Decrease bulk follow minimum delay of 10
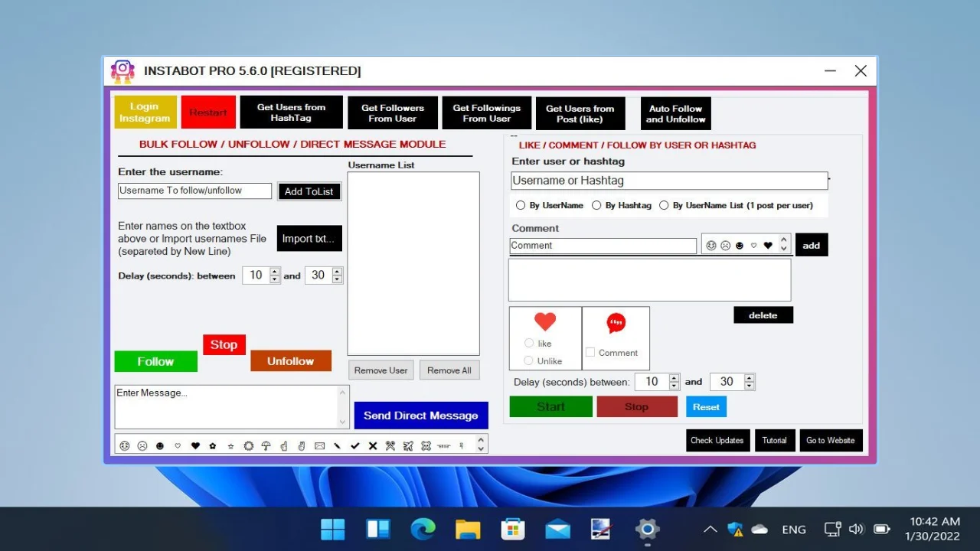Image resolution: width=980 pixels, height=551 pixels. coord(275,279)
